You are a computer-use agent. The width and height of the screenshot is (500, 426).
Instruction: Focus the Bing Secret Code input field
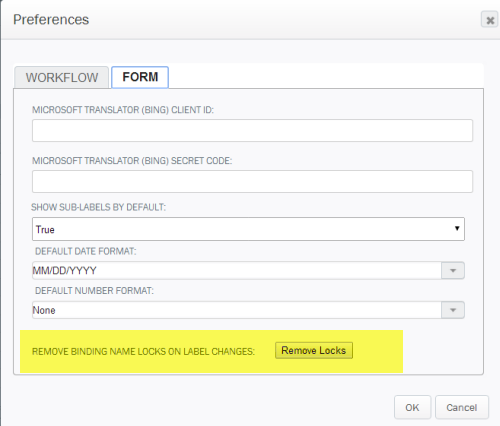pos(252,181)
